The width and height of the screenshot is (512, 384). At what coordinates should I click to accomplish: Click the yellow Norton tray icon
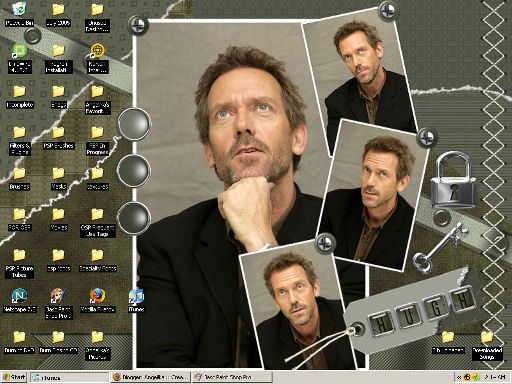(x=467, y=377)
